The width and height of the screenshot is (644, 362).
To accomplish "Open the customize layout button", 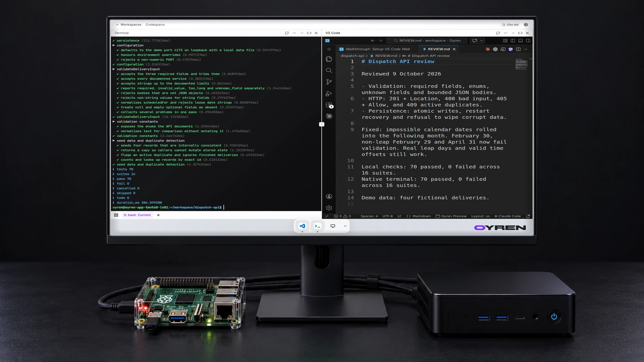I will (x=505, y=40).
